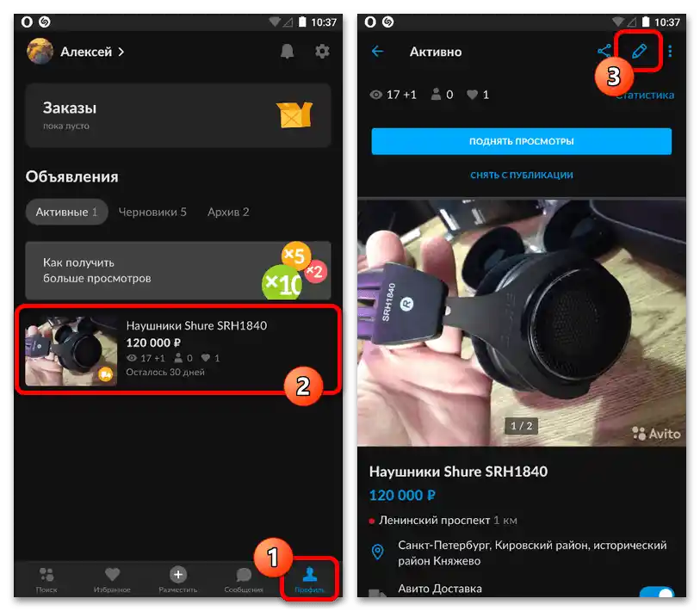Tap the Активно screen title
This screenshot has width=700, height=611.
tap(436, 52)
